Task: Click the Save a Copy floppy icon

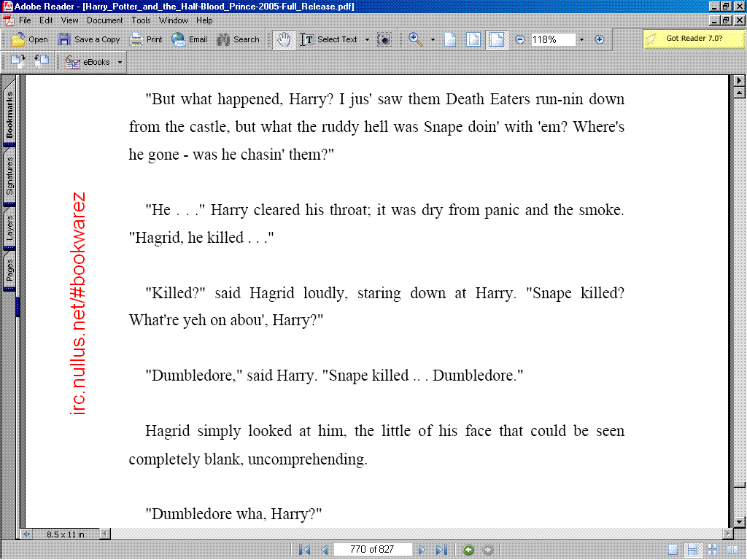Action: coord(64,39)
